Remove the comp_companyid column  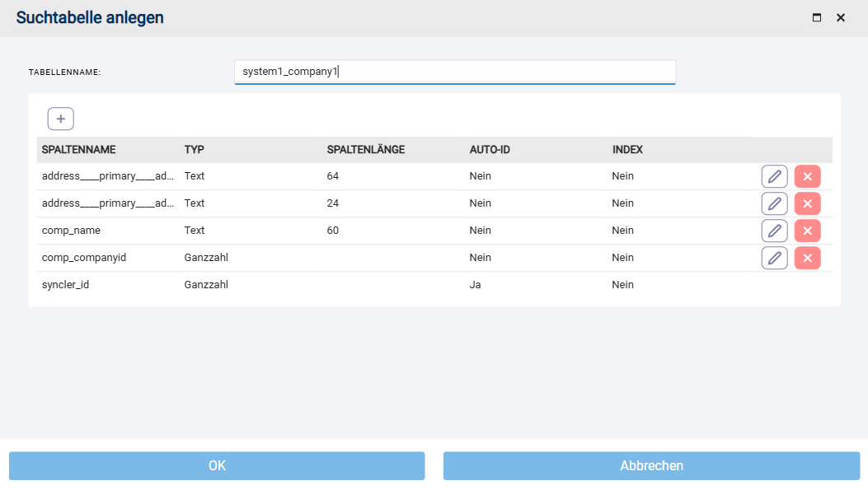[x=807, y=258]
